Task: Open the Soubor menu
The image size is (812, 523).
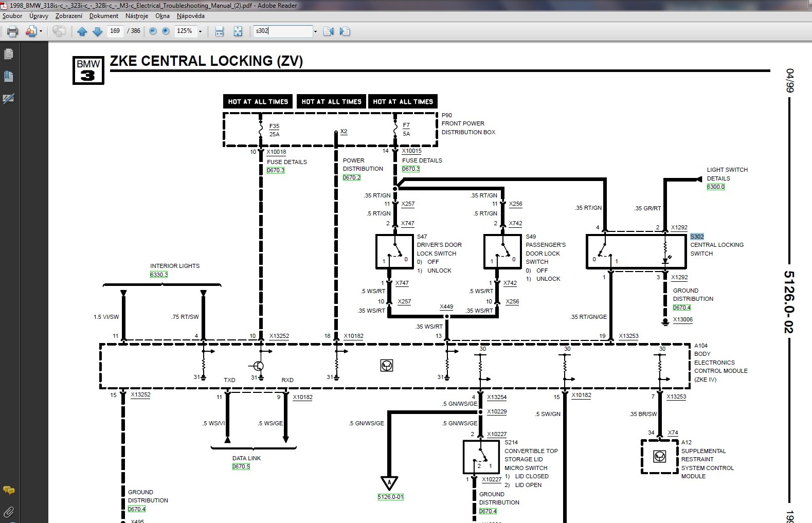Action: (12, 16)
